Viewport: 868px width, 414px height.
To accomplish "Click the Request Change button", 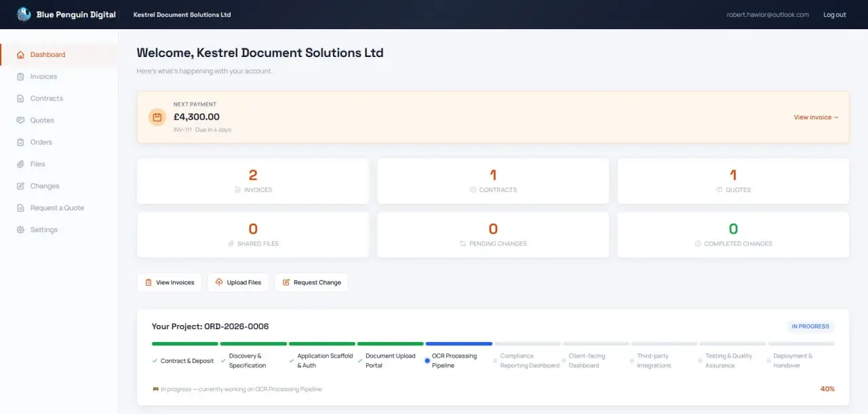I will [x=311, y=282].
